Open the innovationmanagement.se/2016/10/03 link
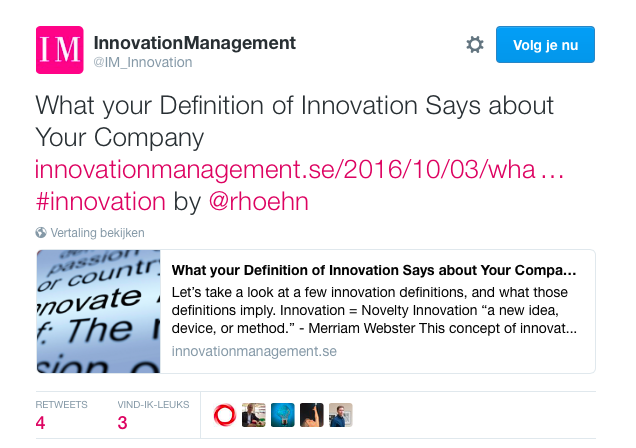 299,169
